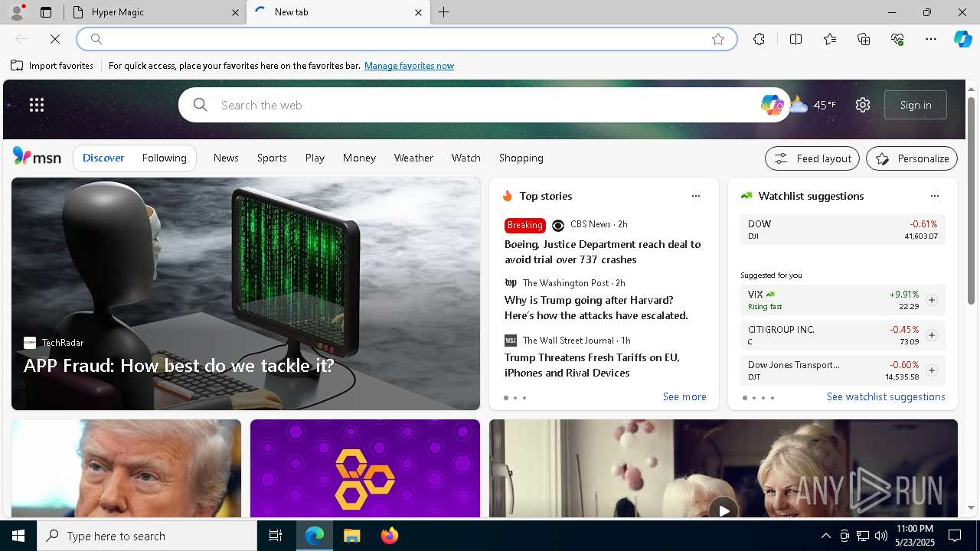980x551 pixels.
Task: Show hidden system tray icons
Action: click(x=825, y=536)
